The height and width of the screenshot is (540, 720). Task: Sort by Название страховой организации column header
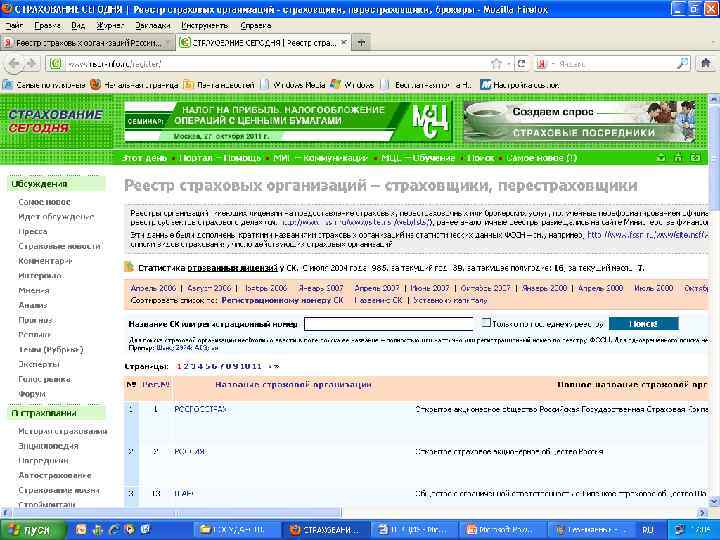tap(293, 384)
